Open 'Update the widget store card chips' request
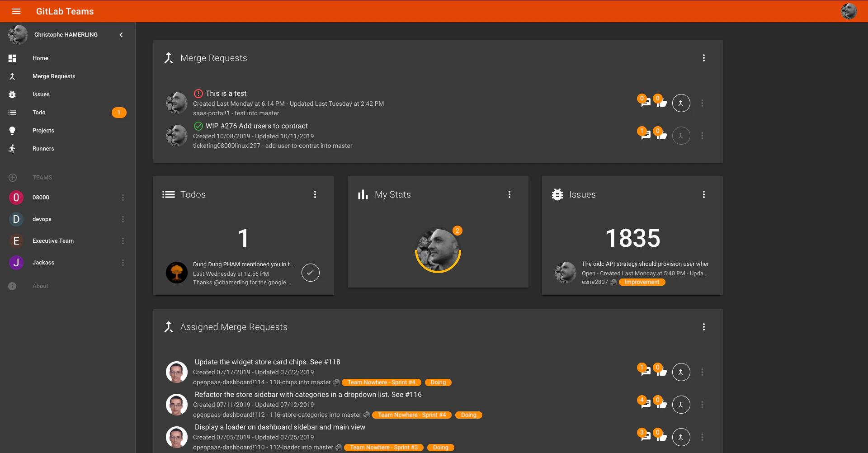The image size is (868, 453). [268, 362]
